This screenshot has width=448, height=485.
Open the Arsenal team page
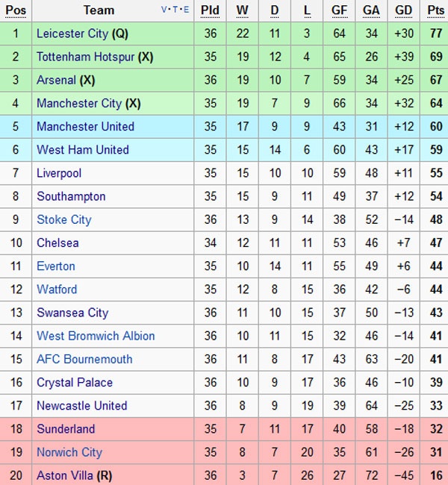(56, 80)
